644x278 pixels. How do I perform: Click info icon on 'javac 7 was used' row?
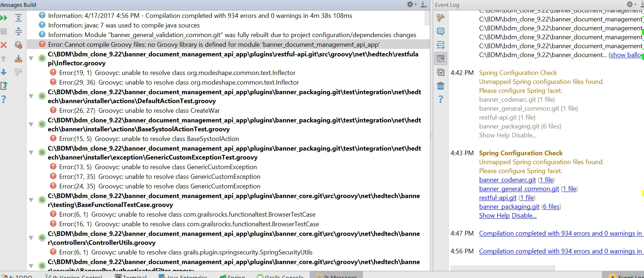pos(42,25)
